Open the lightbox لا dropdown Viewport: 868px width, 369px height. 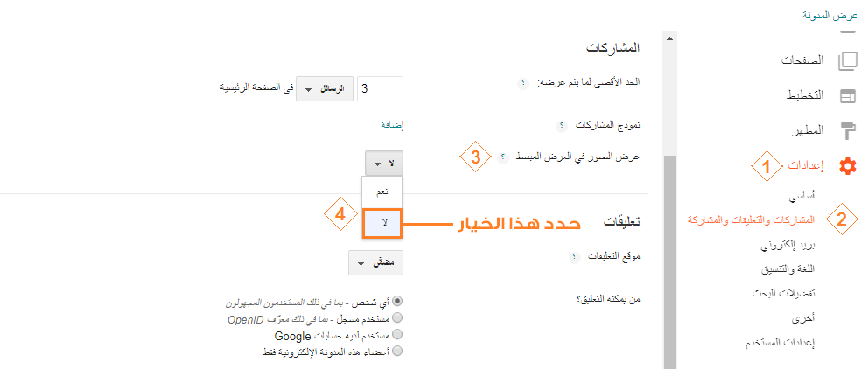tap(384, 164)
